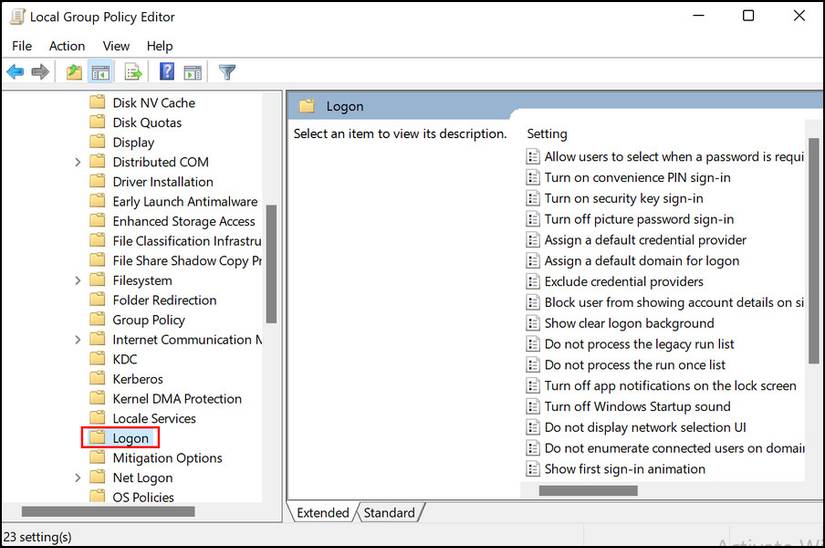Select the Folder Redirection folder

pos(164,300)
